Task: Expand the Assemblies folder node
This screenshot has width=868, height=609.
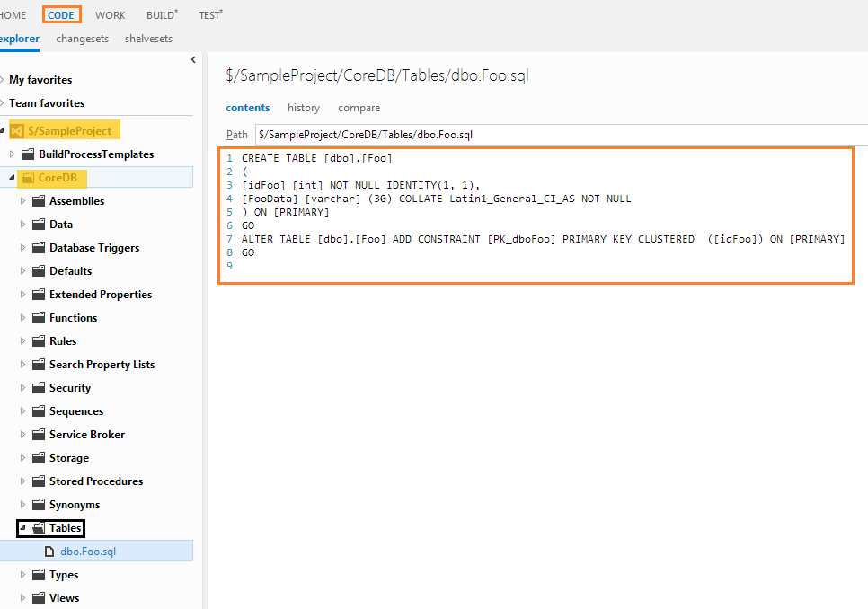Action: [23, 201]
